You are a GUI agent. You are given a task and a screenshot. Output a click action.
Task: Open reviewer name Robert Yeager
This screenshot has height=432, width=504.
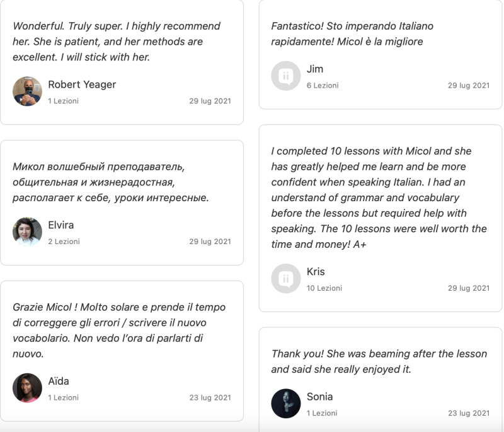(x=82, y=85)
